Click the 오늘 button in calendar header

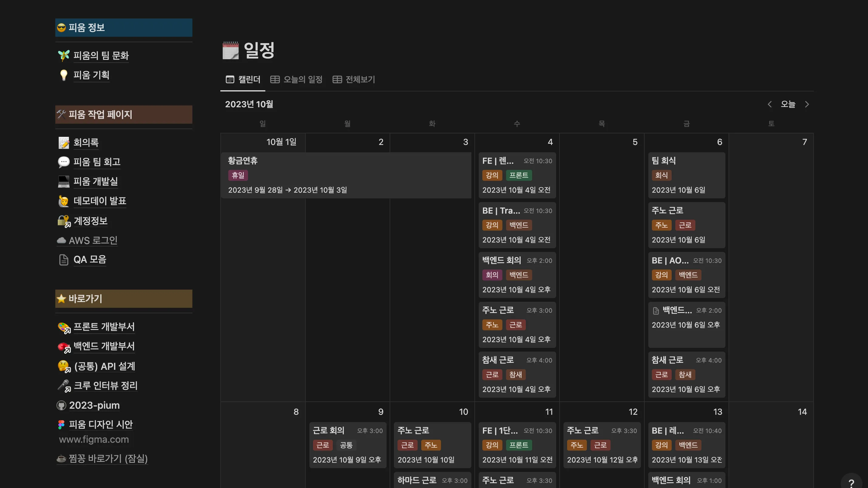coord(788,105)
